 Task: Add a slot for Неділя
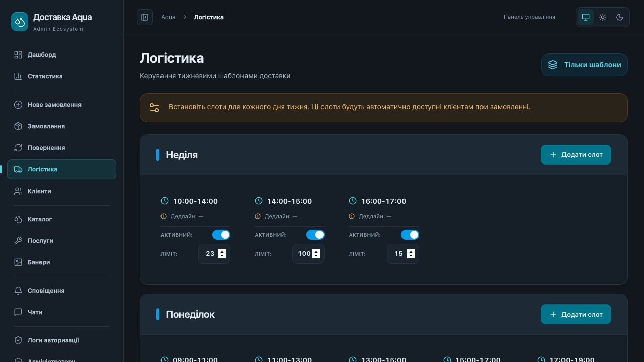pyautogui.click(x=576, y=155)
